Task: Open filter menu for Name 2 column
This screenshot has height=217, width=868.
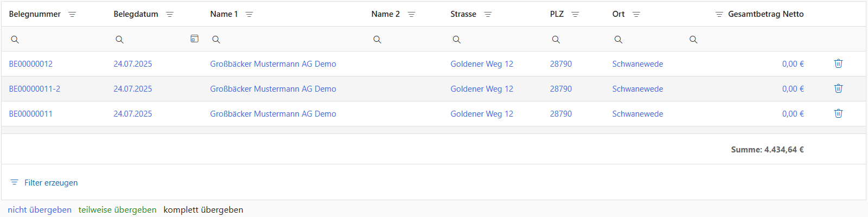Action: pyautogui.click(x=412, y=15)
